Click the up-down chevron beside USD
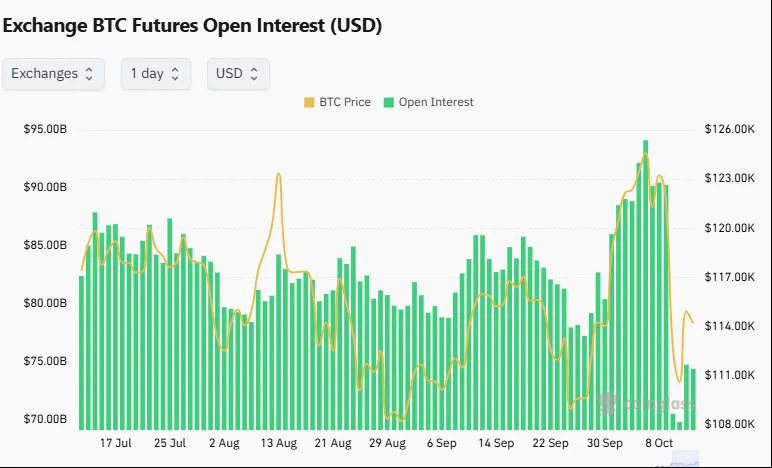Viewport: 772px width, 468px height. [254, 74]
